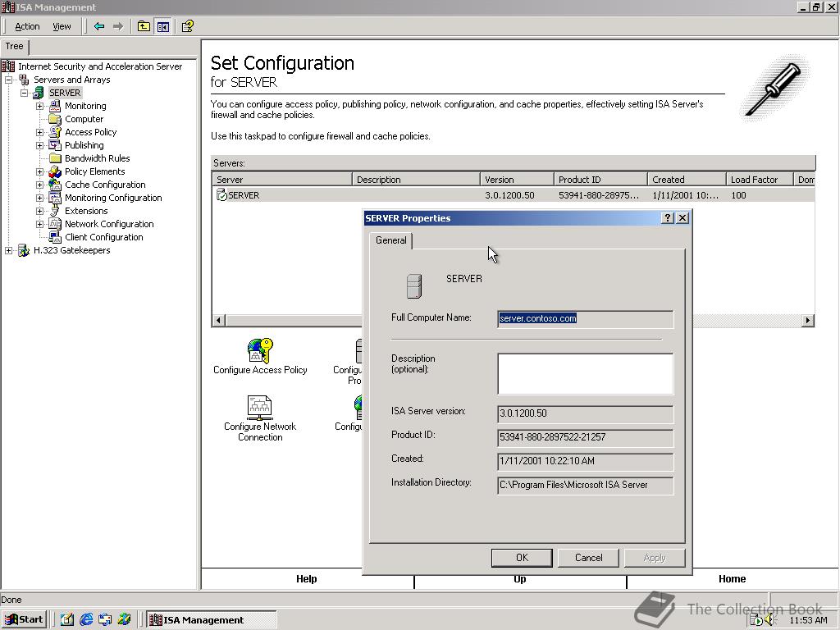Open the Action menu

27,26
